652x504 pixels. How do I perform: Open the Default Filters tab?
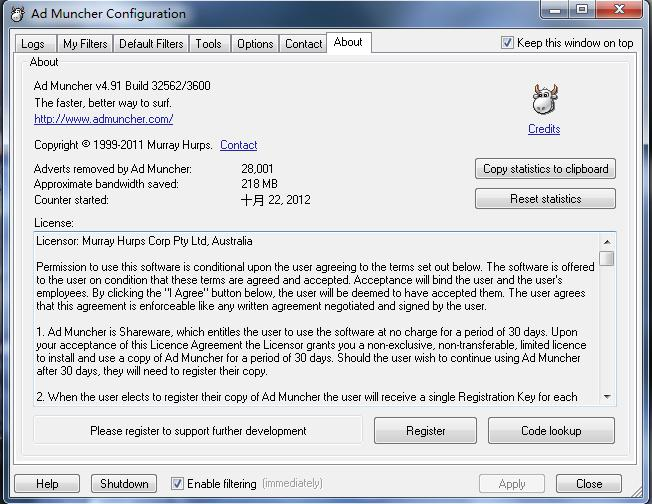151,44
